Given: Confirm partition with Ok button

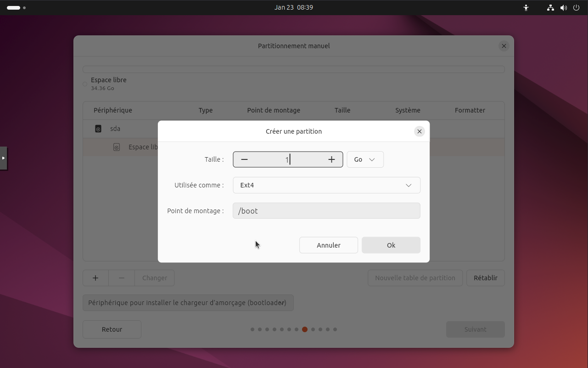Looking at the screenshot, I should (391, 245).
